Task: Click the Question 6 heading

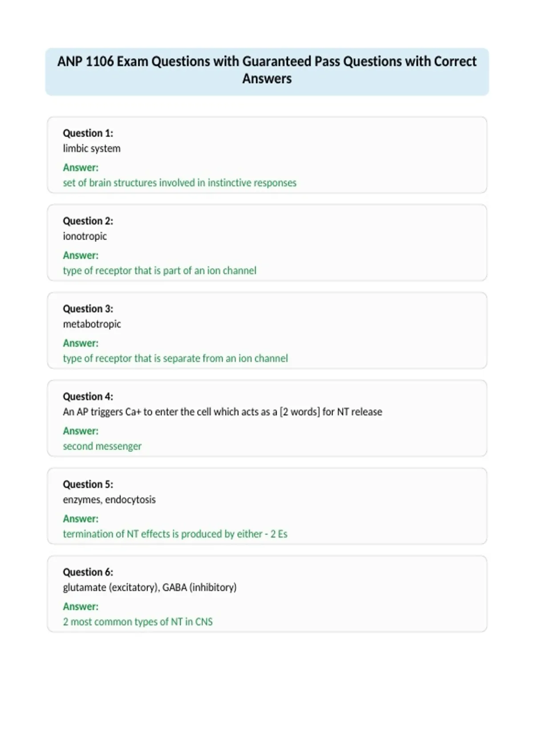Action: point(88,572)
